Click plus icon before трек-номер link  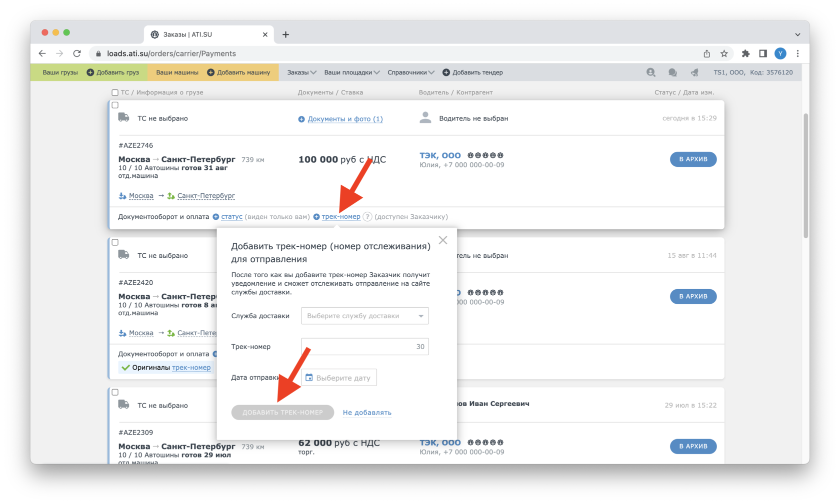pos(316,217)
